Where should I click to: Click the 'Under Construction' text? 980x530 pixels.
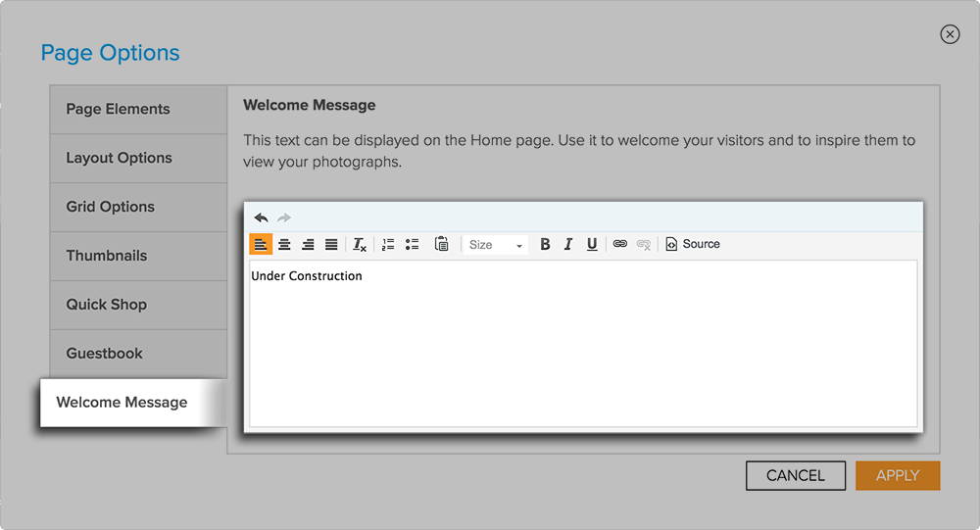coord(306,276)
